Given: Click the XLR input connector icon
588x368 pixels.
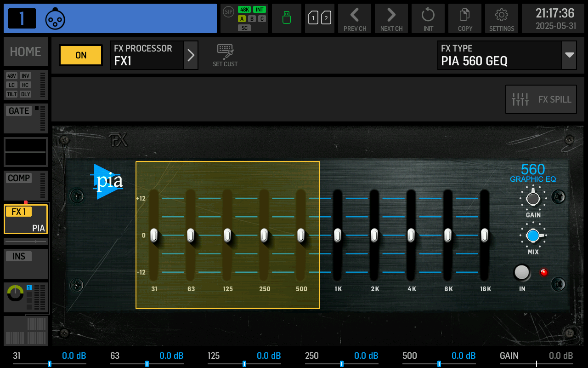Looking at the screenshot, I should (x=55, y=18).
